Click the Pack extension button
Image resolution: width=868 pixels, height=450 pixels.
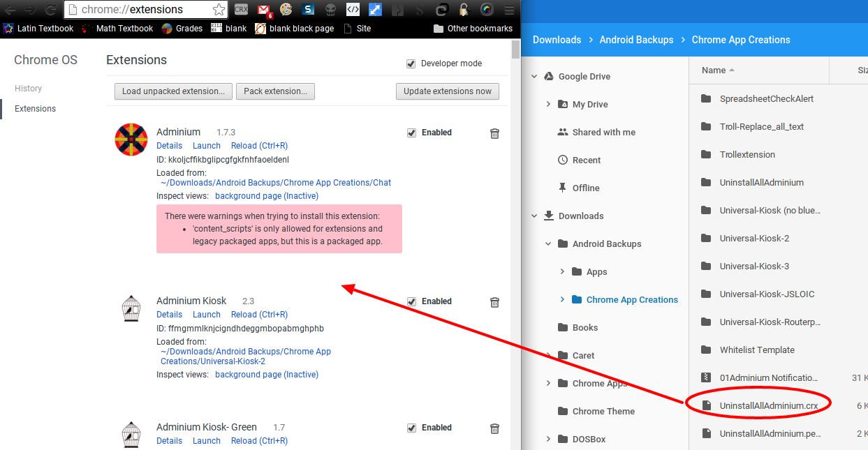point(275,91)
